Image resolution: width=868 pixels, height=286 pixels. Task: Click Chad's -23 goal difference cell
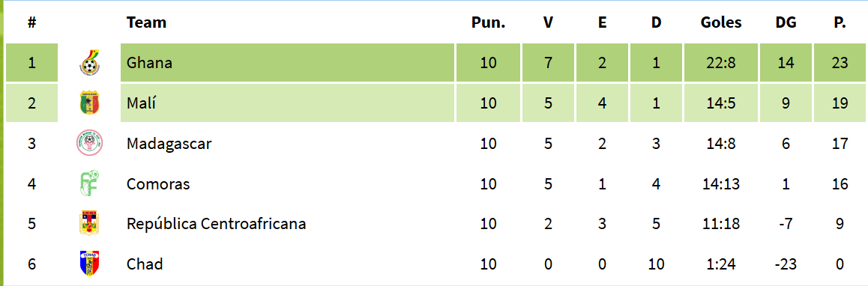pyautogui.click(x=786, y=264)
